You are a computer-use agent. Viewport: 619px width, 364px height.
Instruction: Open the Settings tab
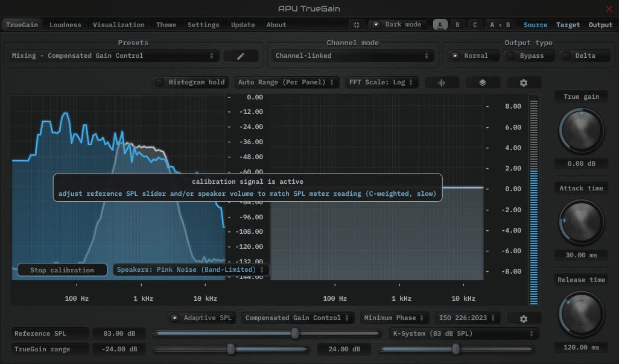(x=203, y=25)
